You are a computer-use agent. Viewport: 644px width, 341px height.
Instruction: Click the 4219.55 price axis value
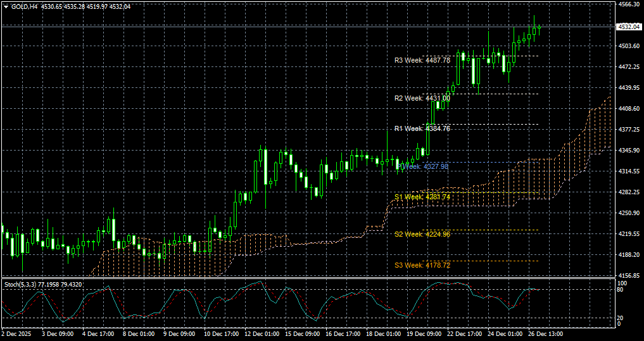628,234
